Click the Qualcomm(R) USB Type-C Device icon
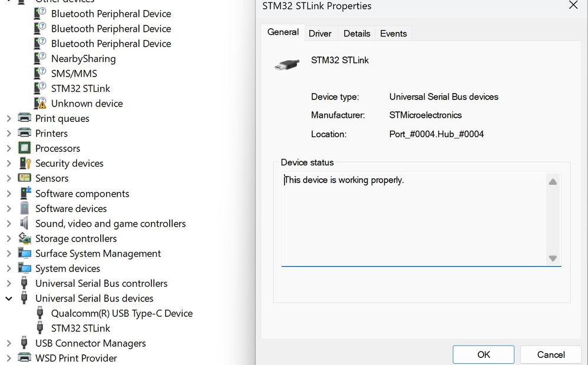This screenshot has height=365, width=588. point(39,313)
